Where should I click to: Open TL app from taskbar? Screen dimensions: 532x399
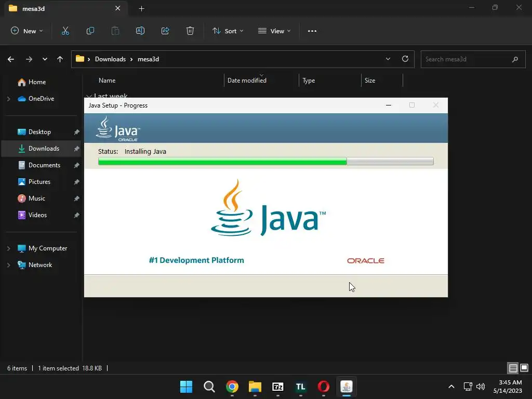[301, 387]
